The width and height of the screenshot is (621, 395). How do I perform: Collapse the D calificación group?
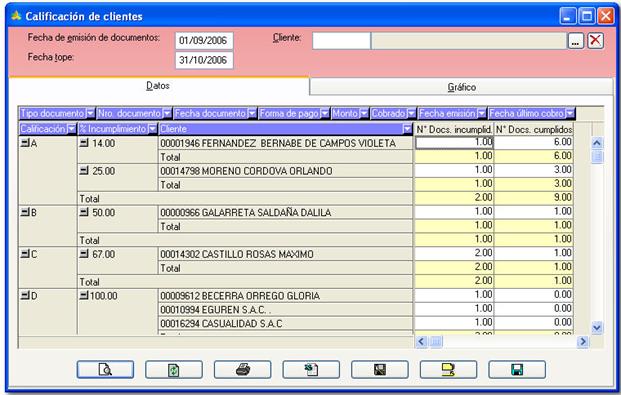click(25, 296)
